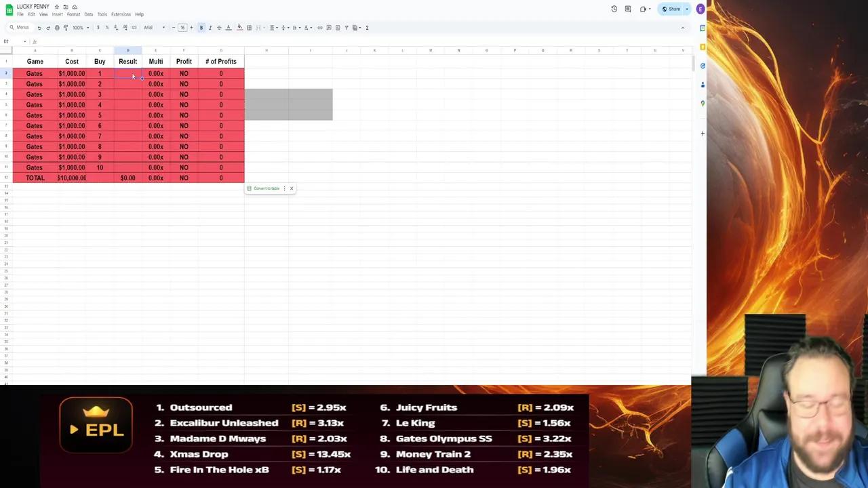Click the Undo arrow in toolbar

39,28
